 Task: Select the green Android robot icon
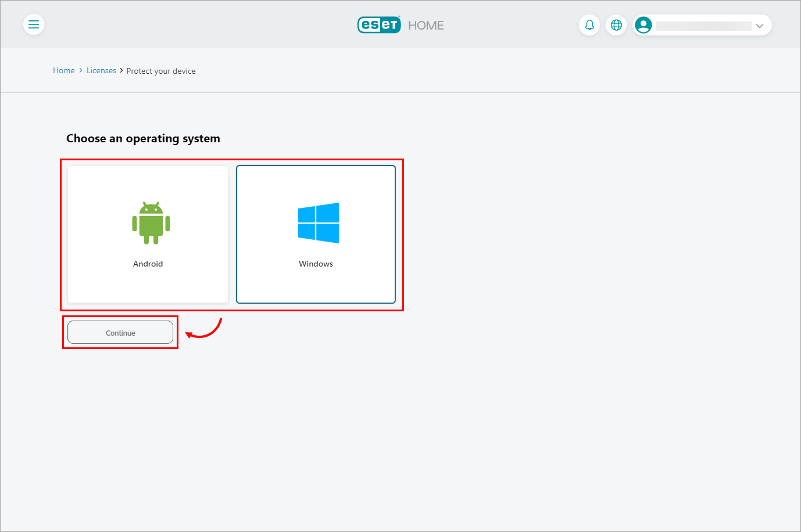point(151,223)
